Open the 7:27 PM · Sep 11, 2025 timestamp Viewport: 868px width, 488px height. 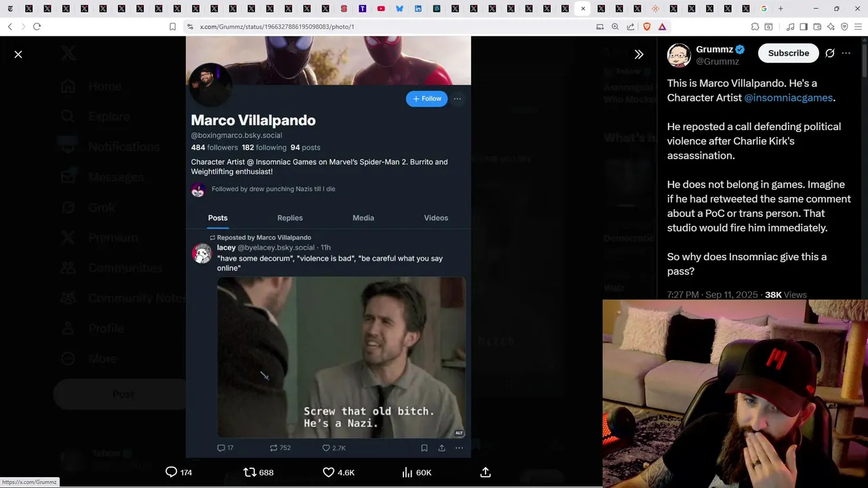pyautogui.click(x=713, y=295)
